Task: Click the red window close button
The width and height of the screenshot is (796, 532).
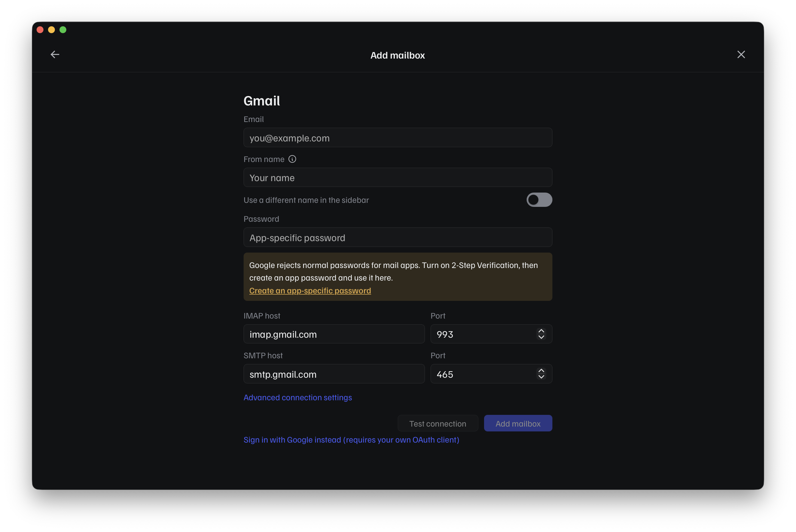Action: pyautogui.click(x=40, y=30)
